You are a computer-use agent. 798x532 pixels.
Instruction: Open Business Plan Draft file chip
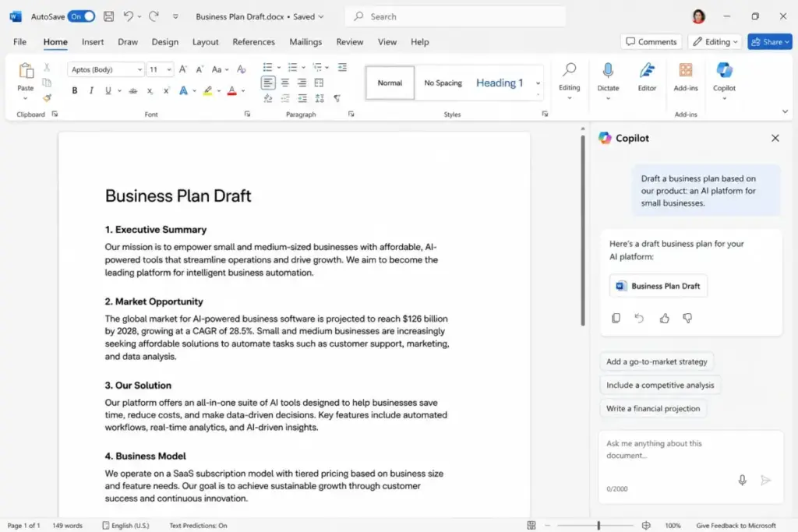coord(658,286)
